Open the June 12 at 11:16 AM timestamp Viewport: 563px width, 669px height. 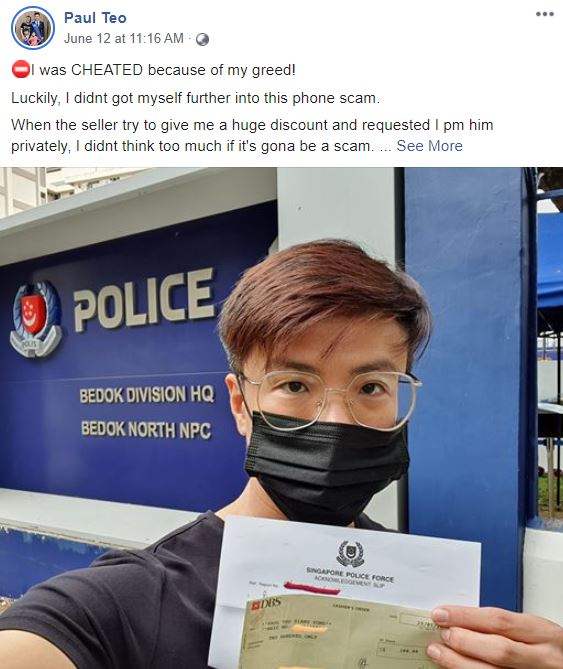coord(124,38)
